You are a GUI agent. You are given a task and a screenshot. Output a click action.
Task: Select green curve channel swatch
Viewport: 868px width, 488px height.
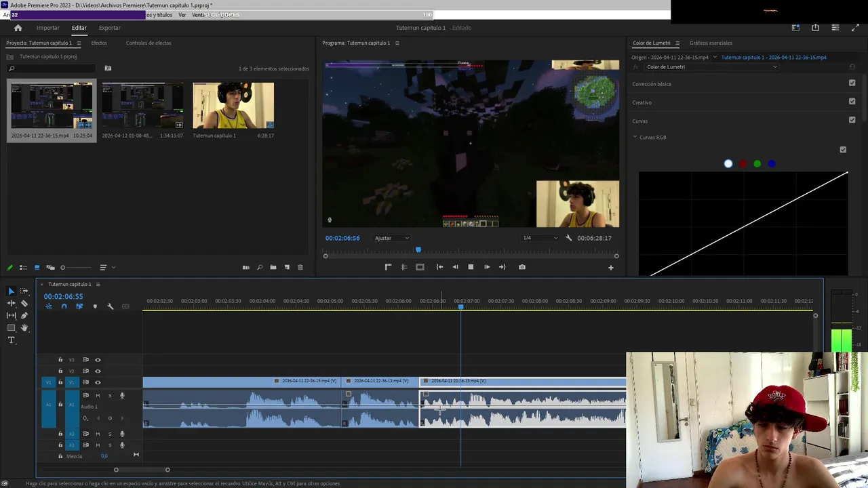coord(757,163)
